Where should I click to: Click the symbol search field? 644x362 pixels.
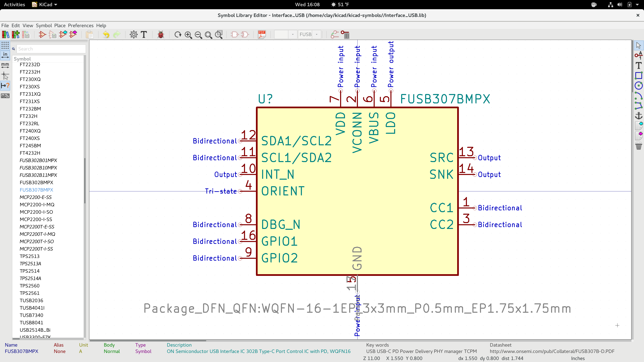[51, 49]
